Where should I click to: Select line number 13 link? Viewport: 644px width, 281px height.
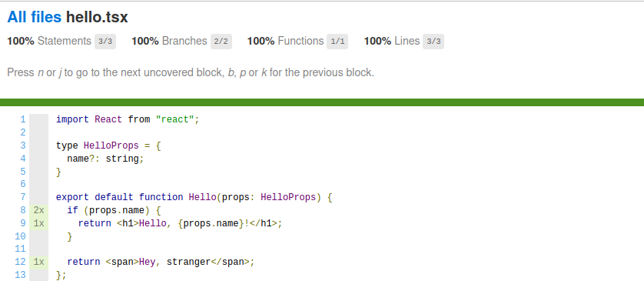point(20,275)
